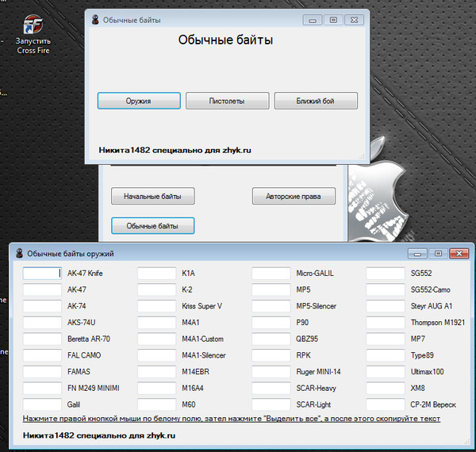Focus the M4A1-Custom text field
The height and width of the screenshot is (452, 476).
156,339
